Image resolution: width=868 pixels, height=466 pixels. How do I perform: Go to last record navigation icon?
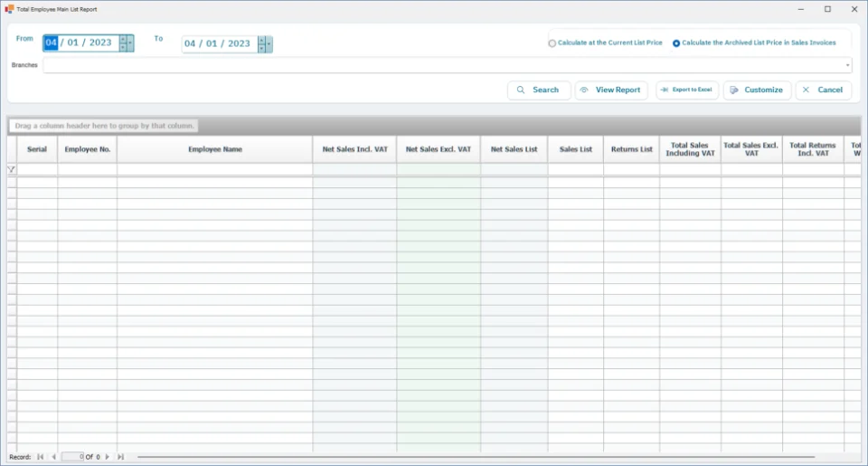pyautogui.click(x=120, y=457)
